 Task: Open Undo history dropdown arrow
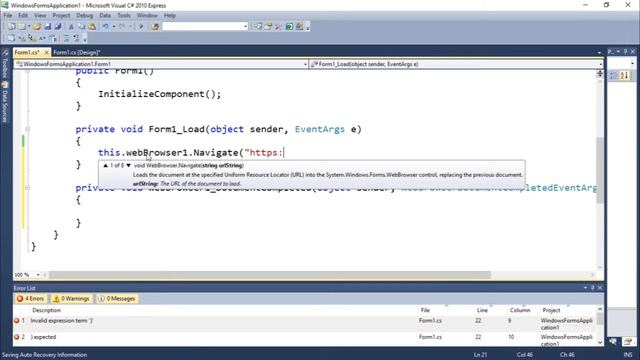click(x=113, y=27)
